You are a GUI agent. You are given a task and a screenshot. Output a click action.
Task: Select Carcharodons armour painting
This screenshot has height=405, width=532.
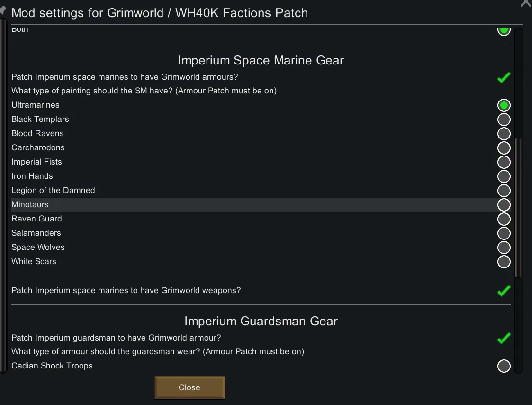point(504,148)
